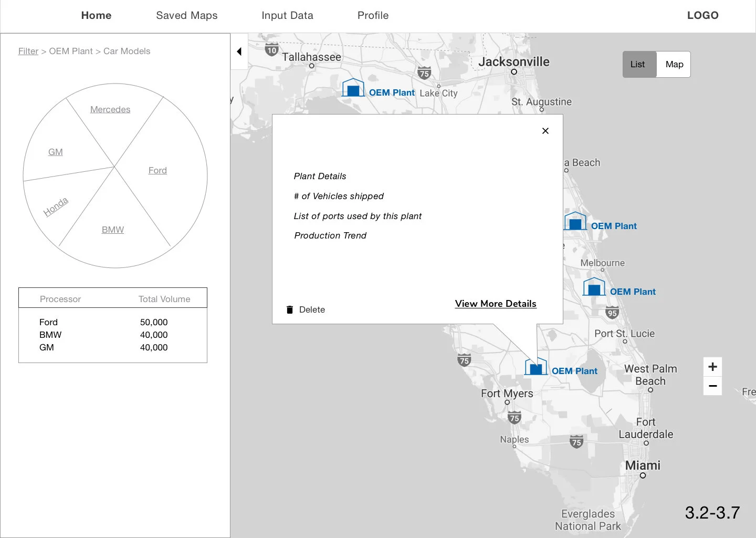Select the OEM Plant marker above Melbourne
Viewport: 756px width, 538px height.
pyautogui.click(x=575, y=221)
